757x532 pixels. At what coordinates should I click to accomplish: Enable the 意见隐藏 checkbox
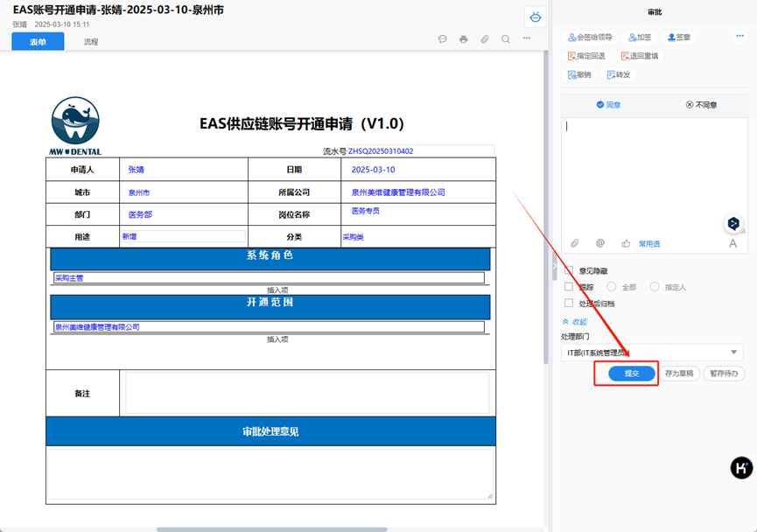[x=569, y=270]
